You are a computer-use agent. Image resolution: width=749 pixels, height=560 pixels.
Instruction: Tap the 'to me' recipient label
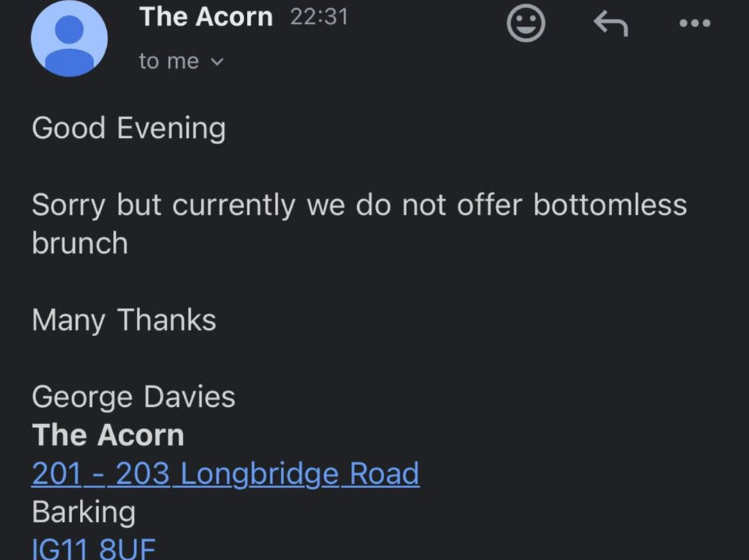(x=169, y=61)
